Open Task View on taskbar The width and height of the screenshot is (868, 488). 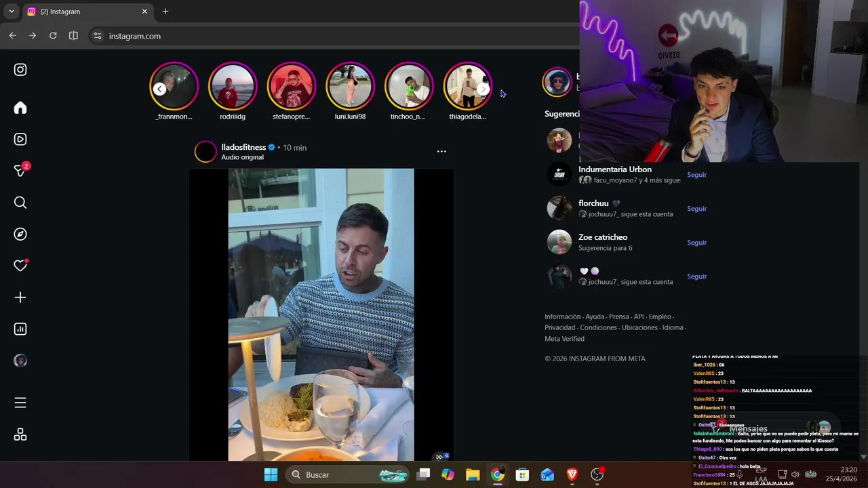coord(423,474)
